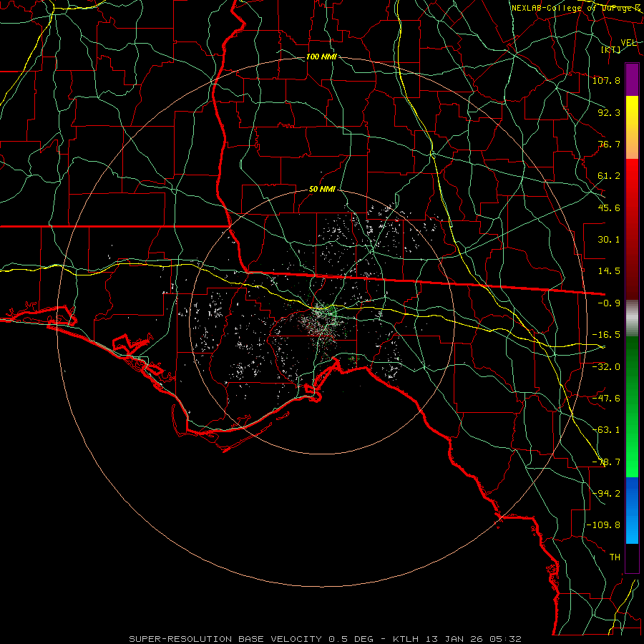Click the blue segment of the velocity color bar
644x644 pixels.
pos(632,510)
